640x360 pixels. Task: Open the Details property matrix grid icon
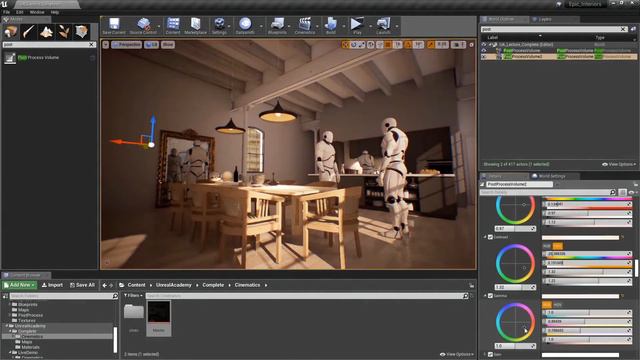coord(622,192)
